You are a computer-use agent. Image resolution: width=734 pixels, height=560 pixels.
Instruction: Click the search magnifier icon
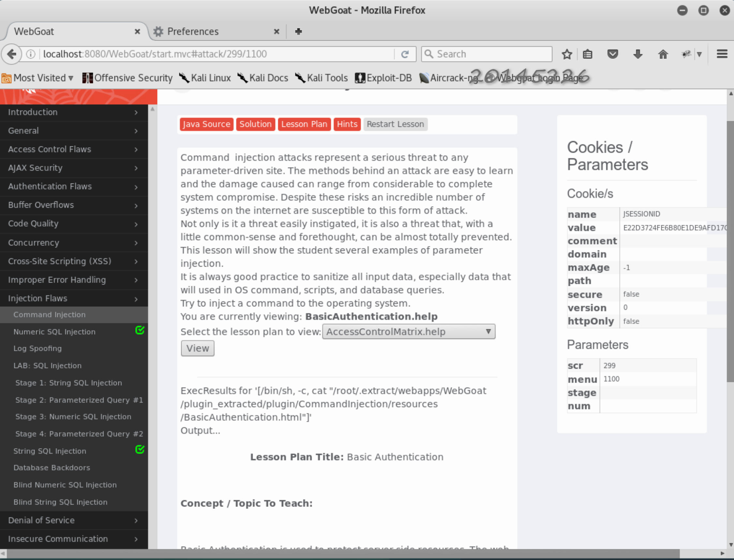tap(429, 54)
